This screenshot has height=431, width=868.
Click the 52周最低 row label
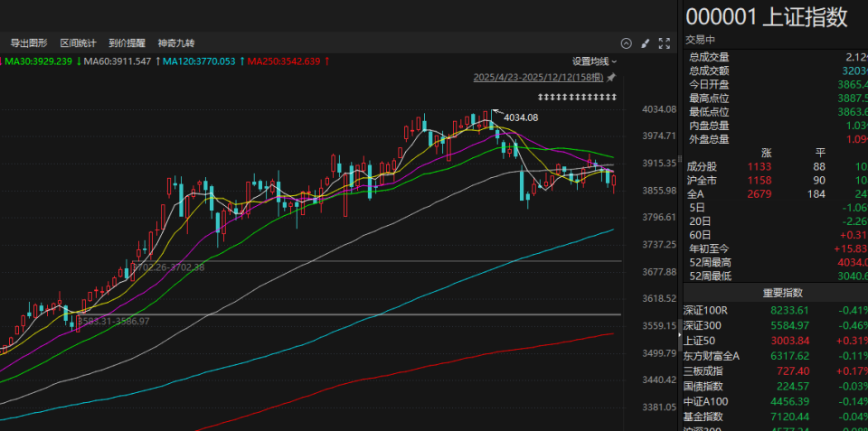coord(711,276)
